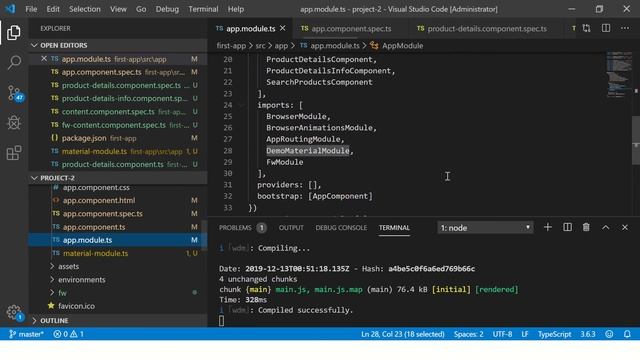Open app.component.css in project tree
The height and width of the screenshot is (360, 640).
(118, 188)
